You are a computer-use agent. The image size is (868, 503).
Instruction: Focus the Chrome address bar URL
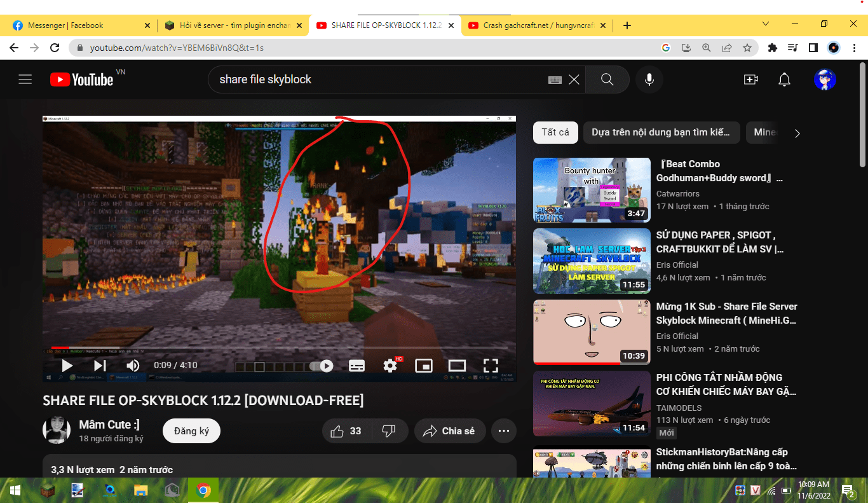(177, 48)
